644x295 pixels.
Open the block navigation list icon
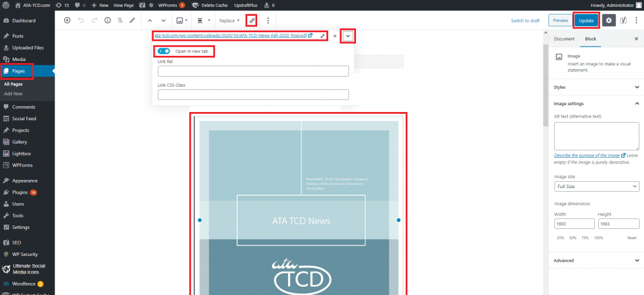119,21
